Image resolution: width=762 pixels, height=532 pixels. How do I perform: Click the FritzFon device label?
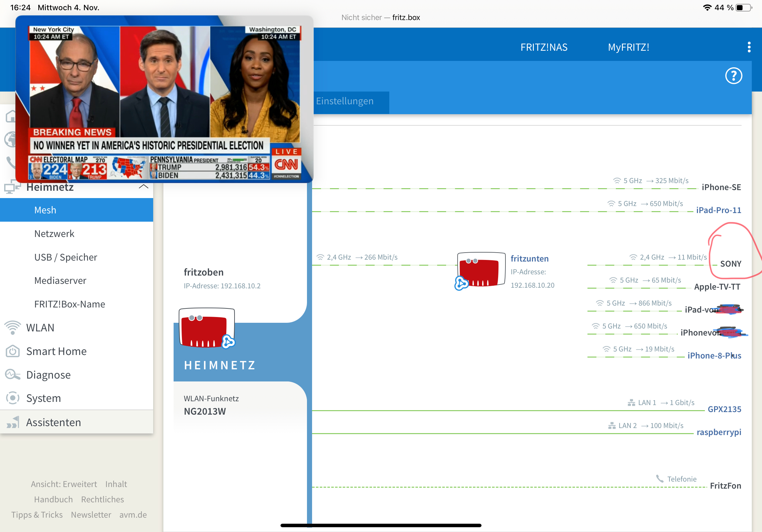point(726,486)
